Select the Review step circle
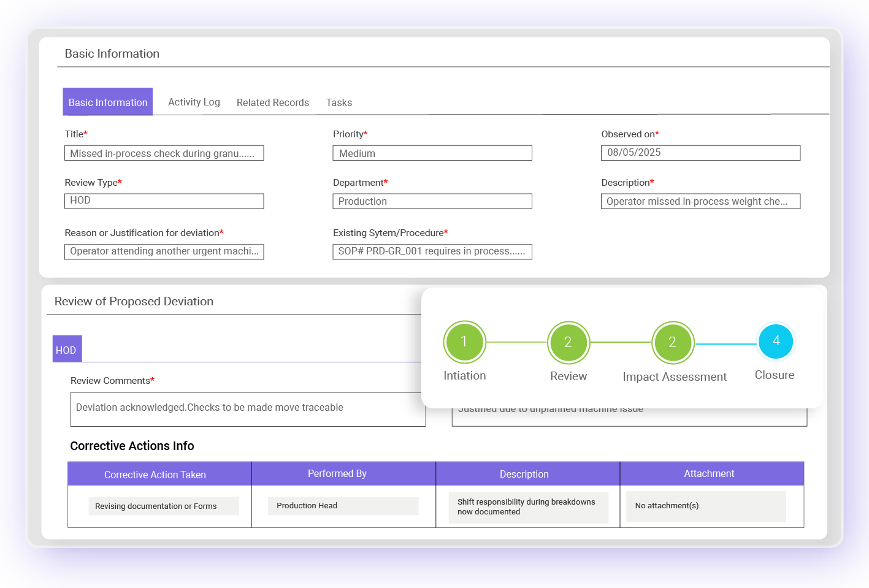 [x=568, y=342]
